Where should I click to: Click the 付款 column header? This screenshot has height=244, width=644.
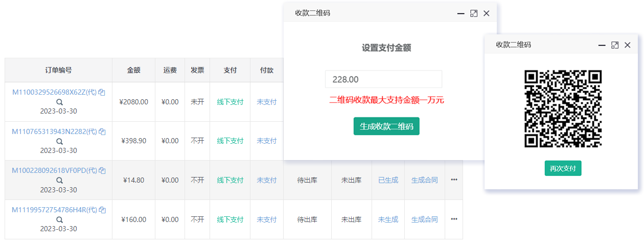pyautogui.click(x=266, y=70)
